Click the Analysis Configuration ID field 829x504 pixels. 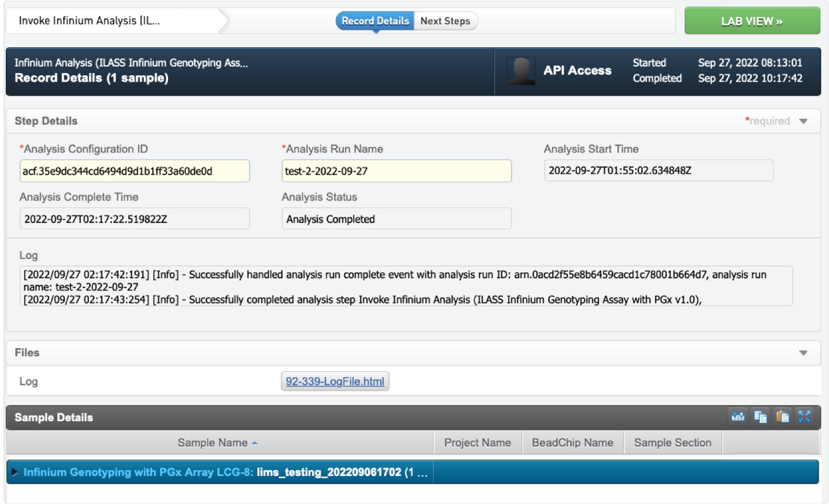[135, 171]
